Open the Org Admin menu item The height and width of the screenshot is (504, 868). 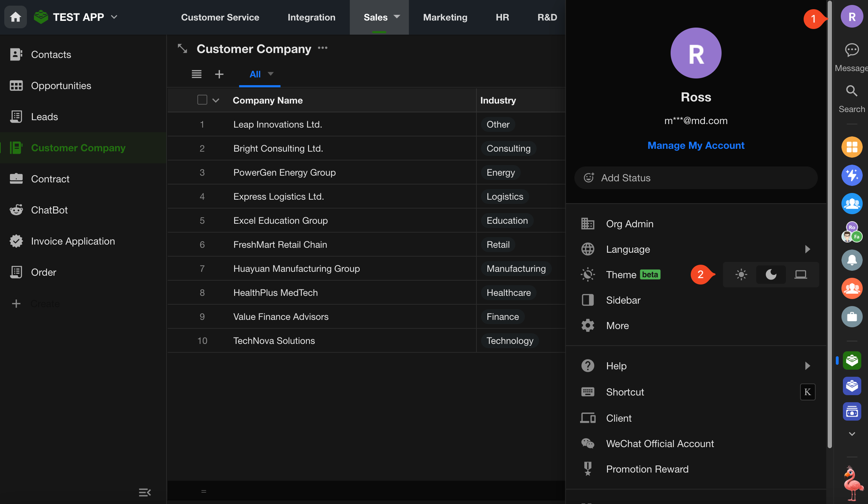(630, 224)
